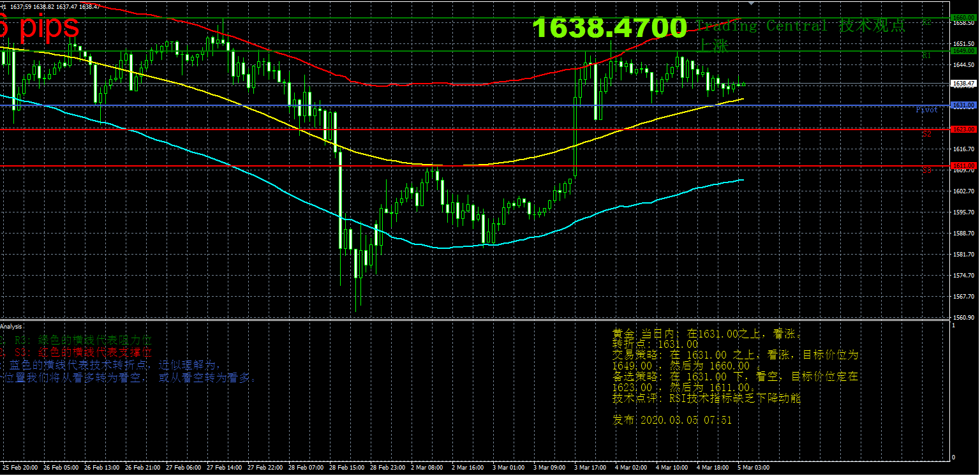Click the 1574.70 price scale value
The width and height of the screenshot is (980, 476).
click(963, 275)
